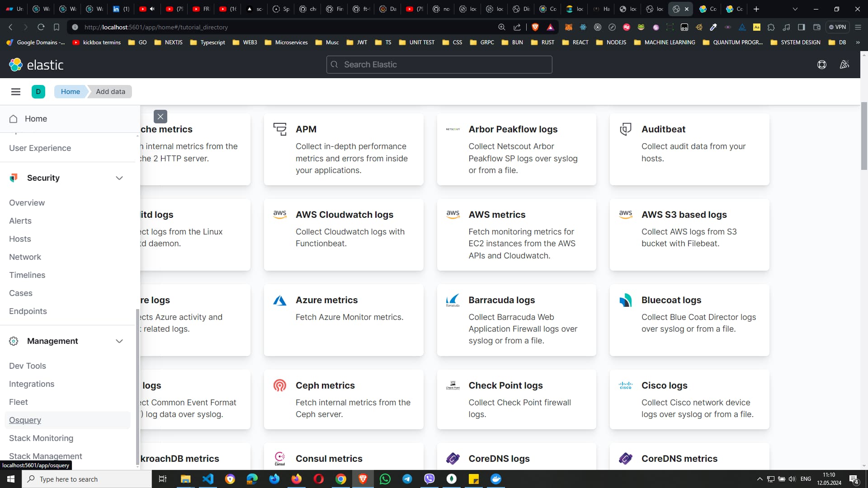868x488 pixels.
Task: Toggle the VPN button in the browser toolbar
Action: coord(838,27)
